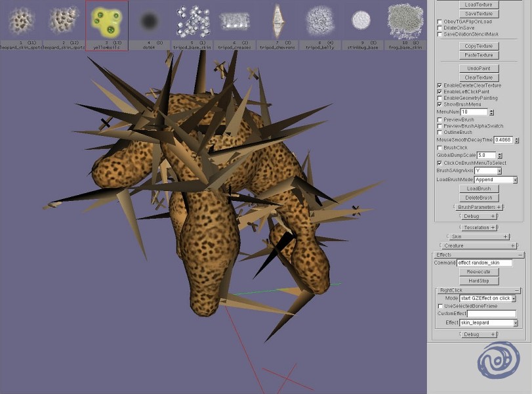Click the UndoPaint button

479,68
